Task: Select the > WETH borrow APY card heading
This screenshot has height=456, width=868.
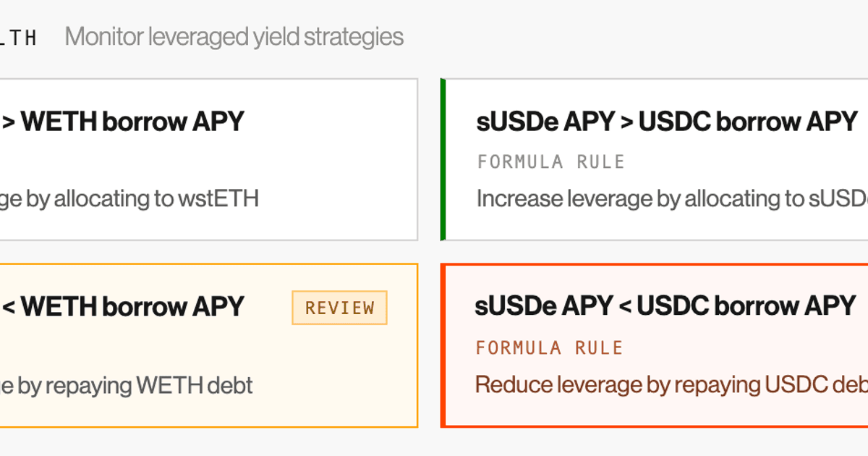Action: 123,122
